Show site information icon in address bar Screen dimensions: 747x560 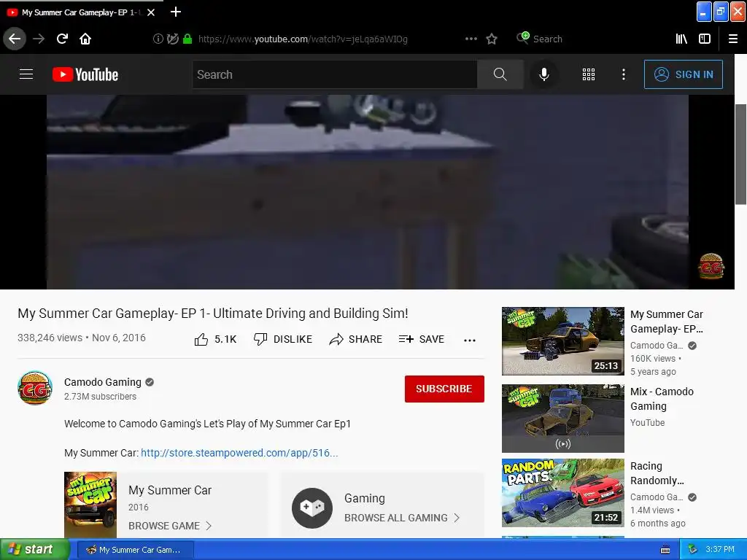tap(158, 39)
